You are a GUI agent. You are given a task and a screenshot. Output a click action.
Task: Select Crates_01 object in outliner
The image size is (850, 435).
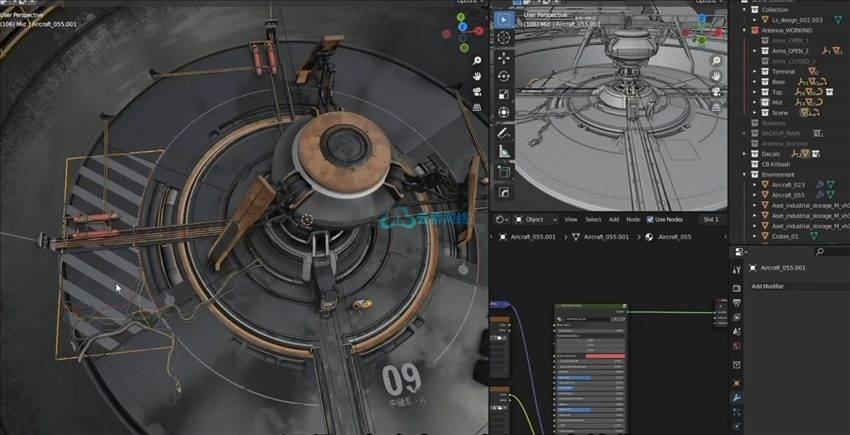pyautogui.click(x=784, y=236)
